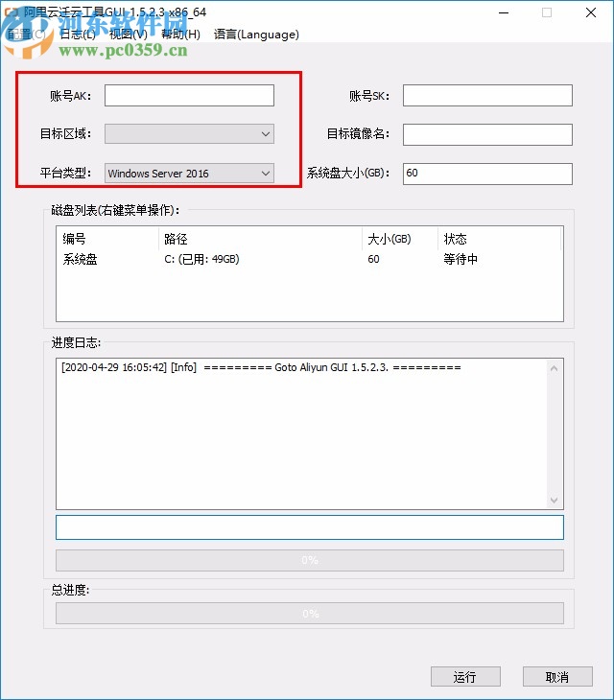Expand the 目标区域 dropdown
This screenshot has width=614, height=700.
coord(189,134)
